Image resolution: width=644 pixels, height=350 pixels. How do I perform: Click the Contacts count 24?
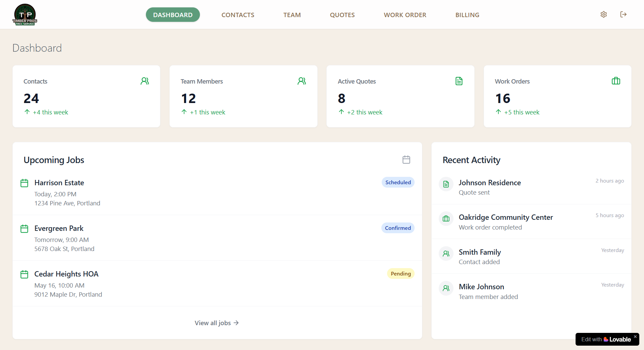point(31,98)
